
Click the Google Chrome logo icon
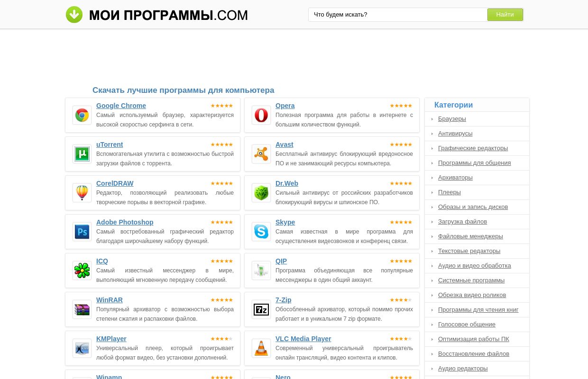pyautogui.click(x=82, y=115)
